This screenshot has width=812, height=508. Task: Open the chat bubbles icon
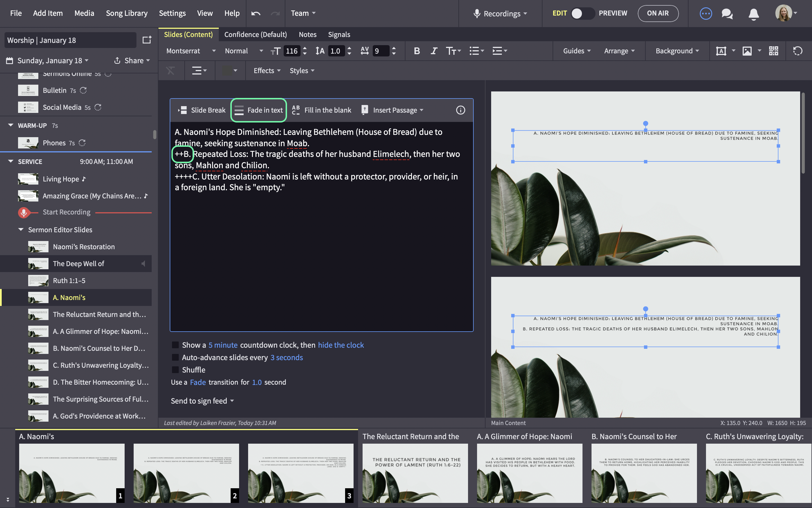pos(727,14)
